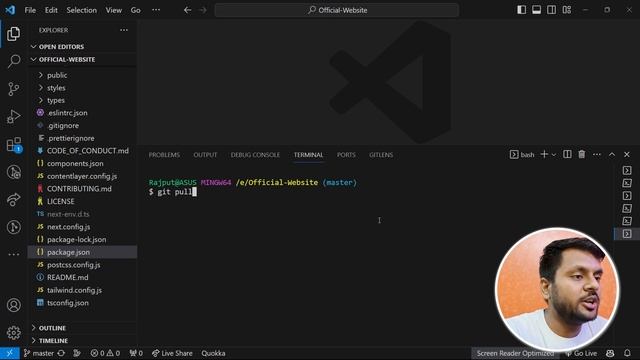Select the first terminal in the terminal list

pos(627,170)
